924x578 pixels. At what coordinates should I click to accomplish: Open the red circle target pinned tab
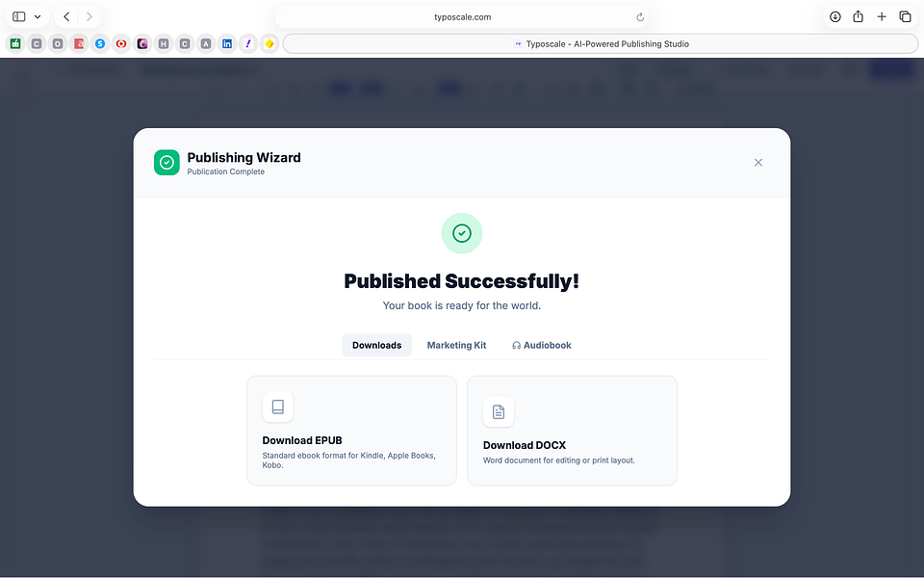[x=121, y=43]
